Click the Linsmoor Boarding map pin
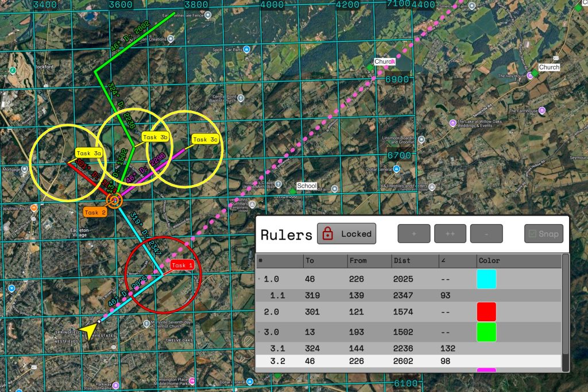 [x=421, y=139]
